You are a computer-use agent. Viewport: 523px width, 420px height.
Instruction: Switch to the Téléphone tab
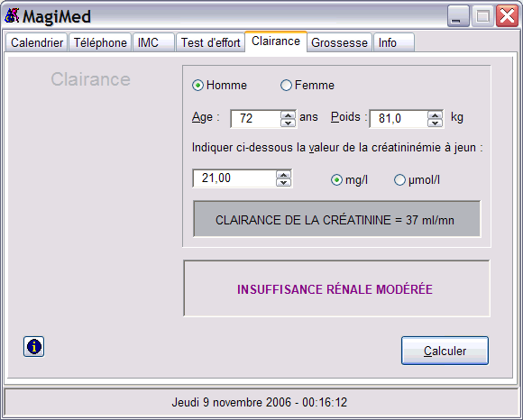(100, 42)
